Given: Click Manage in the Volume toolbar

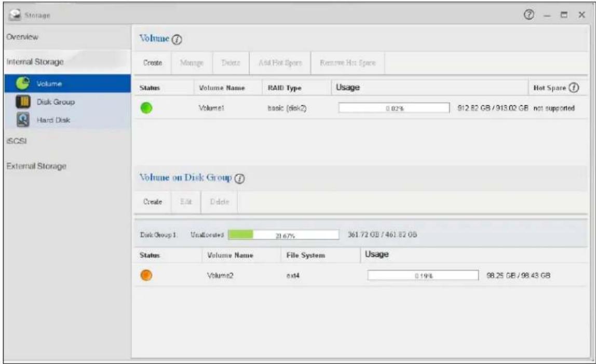Looking at the screenshot, I should coord(192,63).
